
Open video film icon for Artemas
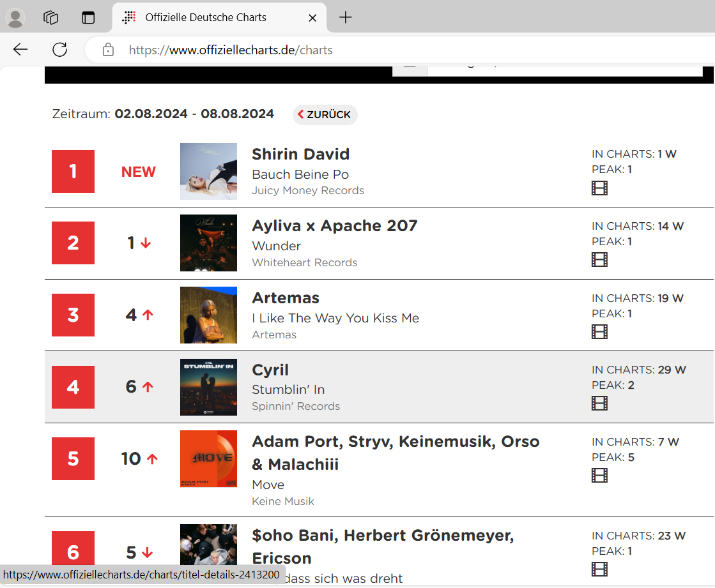click(x=599, y=331)
